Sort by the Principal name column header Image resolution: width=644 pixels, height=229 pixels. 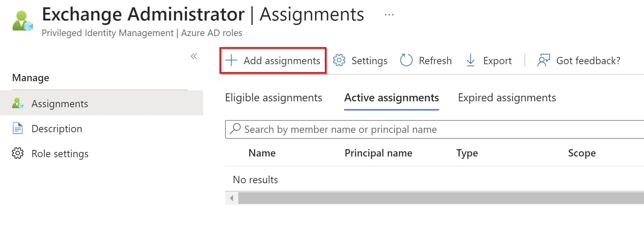(x=378, y=153)
